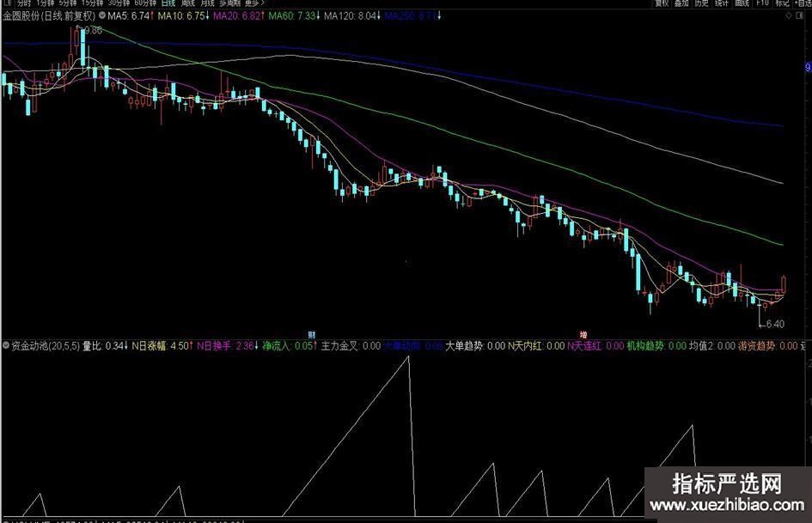This screenshot has height=523, width=812.
Task: Open the 统计 statistics button
Action: [x=722, y=3]
